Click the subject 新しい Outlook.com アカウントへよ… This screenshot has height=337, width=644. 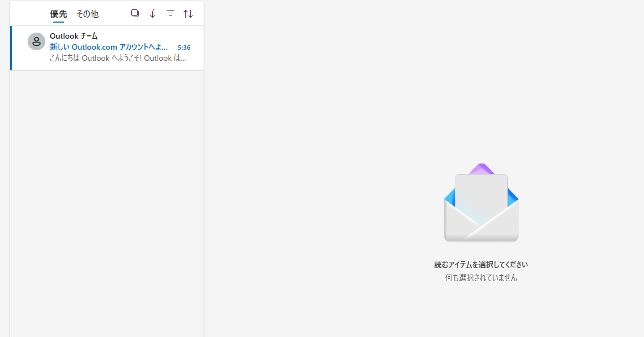108,47
